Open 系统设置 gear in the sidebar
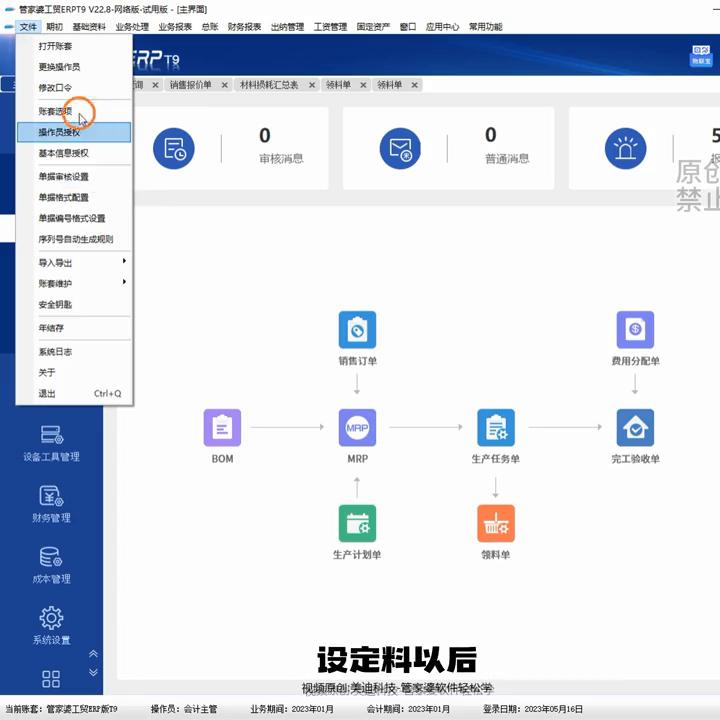The height and width of the screenshot is (720, 720). 51,626
